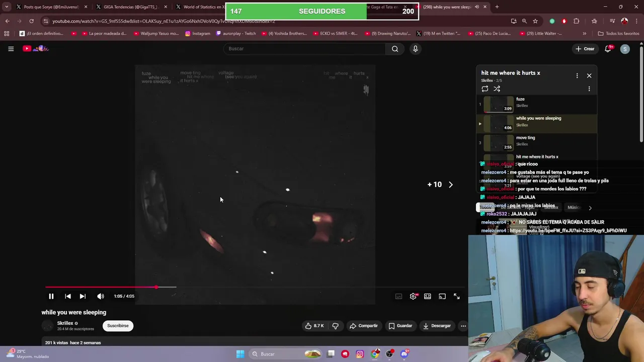Dislike the video
The width and height of the screenshot is (644, 362).
tap(335, 326)
